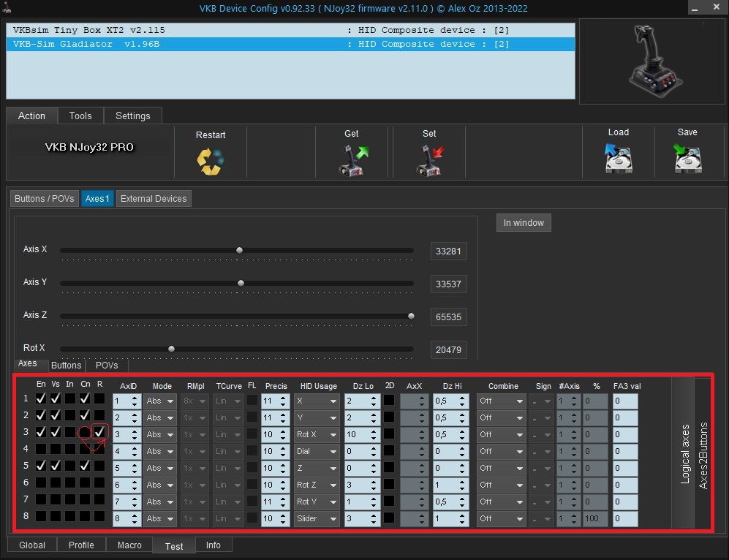Switch to External Devices tab

tap(154, 198)
